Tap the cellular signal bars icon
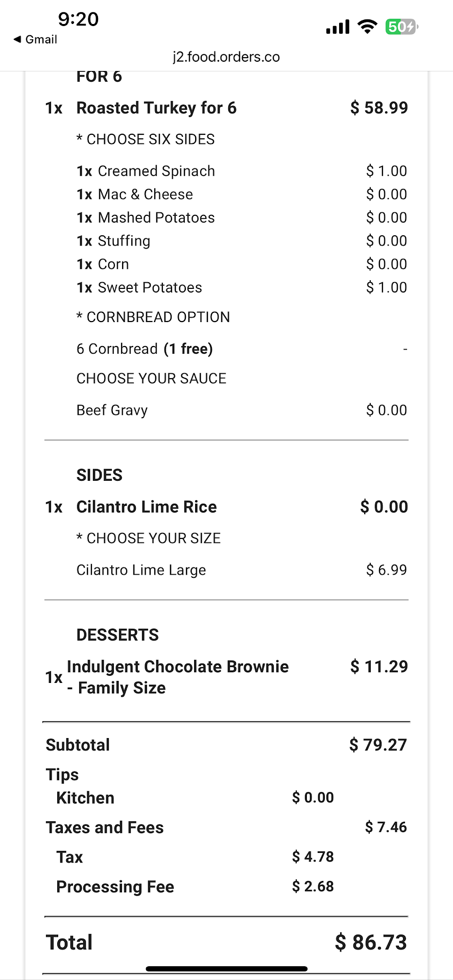This screenshot has width=453, height=980. point(338,27)
